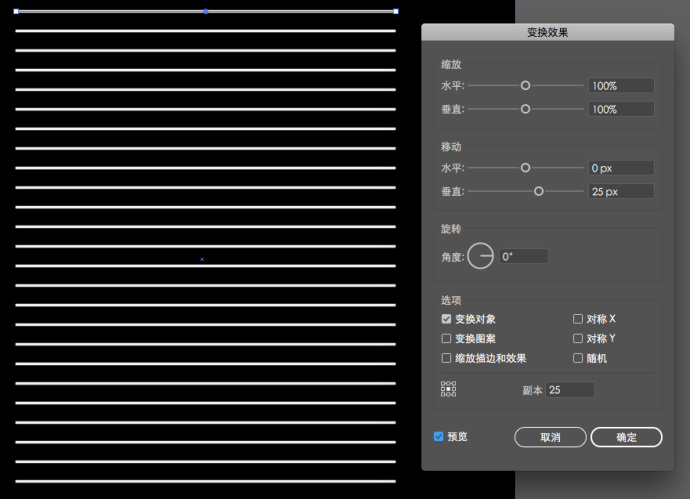Select the right anchor point of the line
690x499 pixels.
396,11
